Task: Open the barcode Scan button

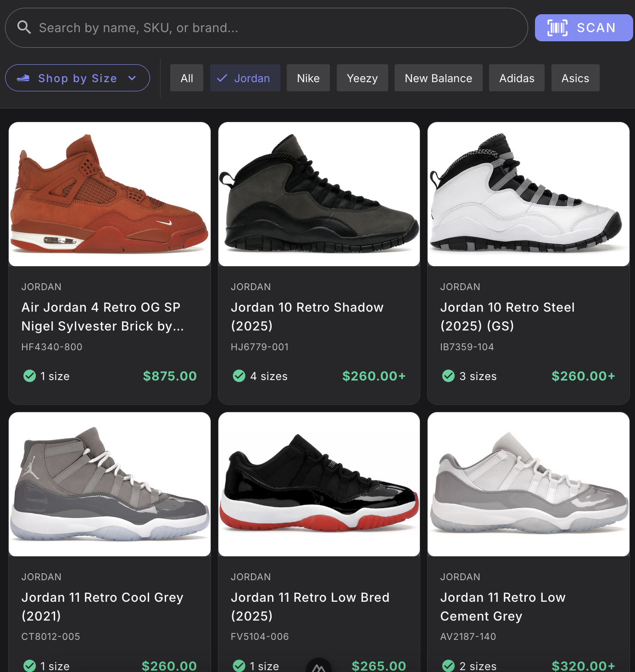Action: pos(584,28)
